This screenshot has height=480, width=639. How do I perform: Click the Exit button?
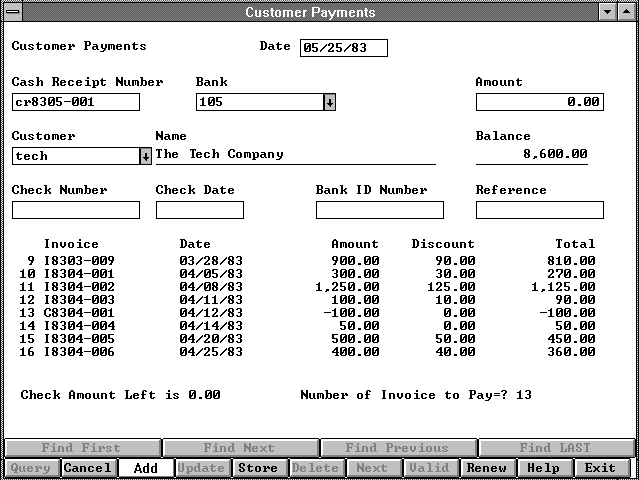[x=601, y=468]
